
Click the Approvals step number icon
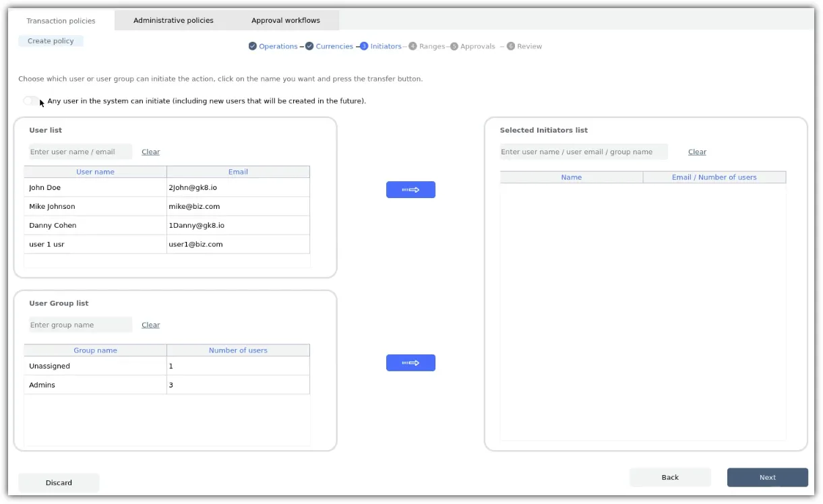tap(454, 46)
